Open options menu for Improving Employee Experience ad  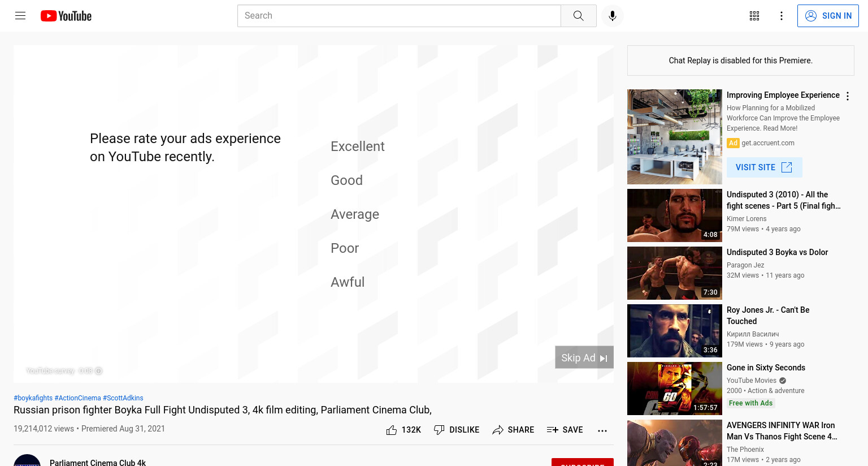click(x=848, y=96)
